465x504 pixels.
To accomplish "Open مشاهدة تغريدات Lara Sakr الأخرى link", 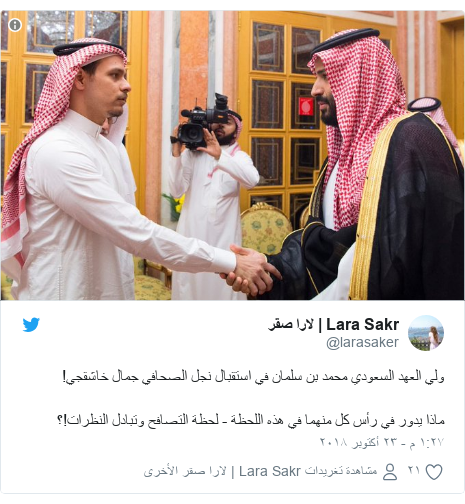I will tap(260, 471).
